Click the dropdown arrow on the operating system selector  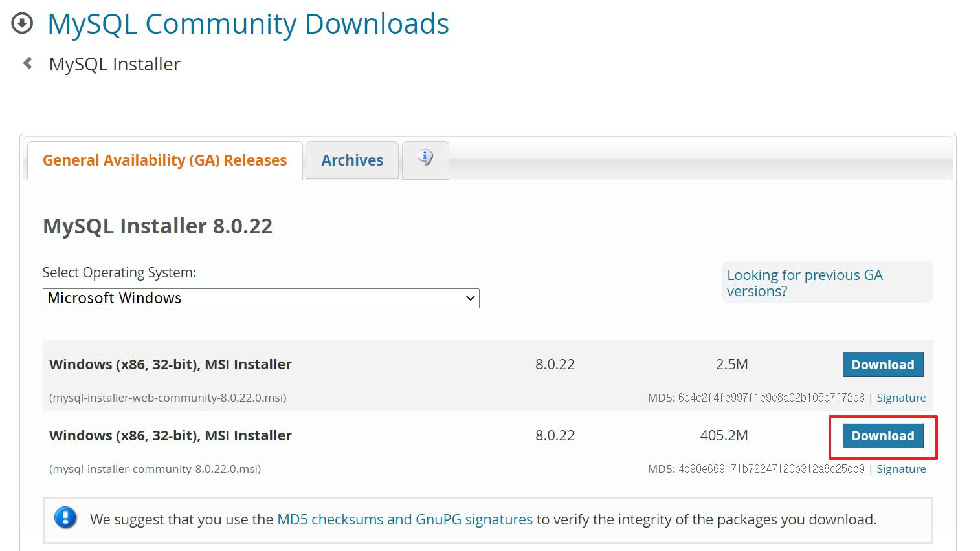469,298
